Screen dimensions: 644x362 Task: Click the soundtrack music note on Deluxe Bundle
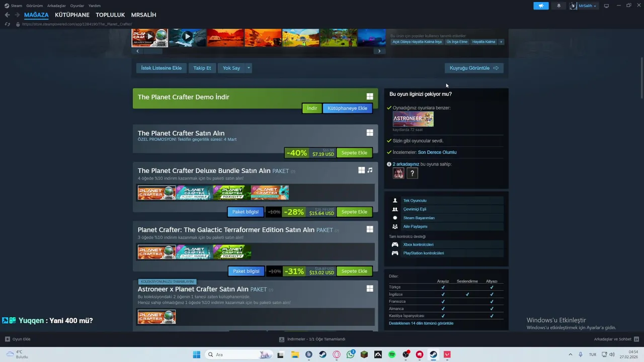pyautogui.click(x=370, y=170)
